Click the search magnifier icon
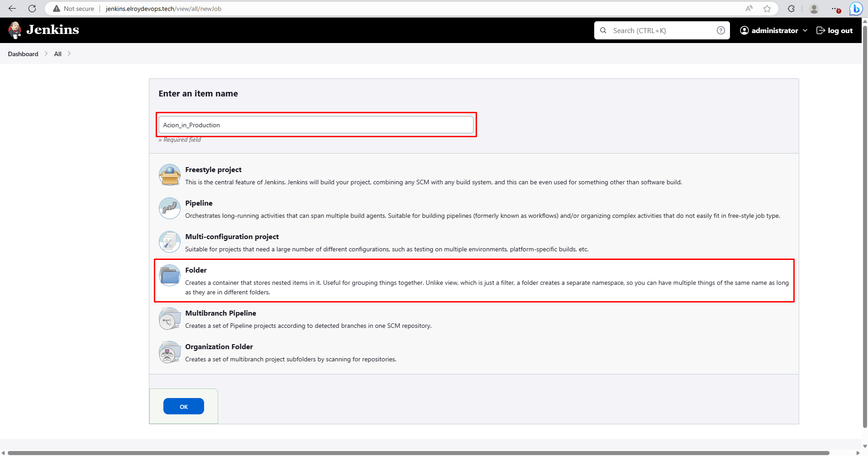 603,30
